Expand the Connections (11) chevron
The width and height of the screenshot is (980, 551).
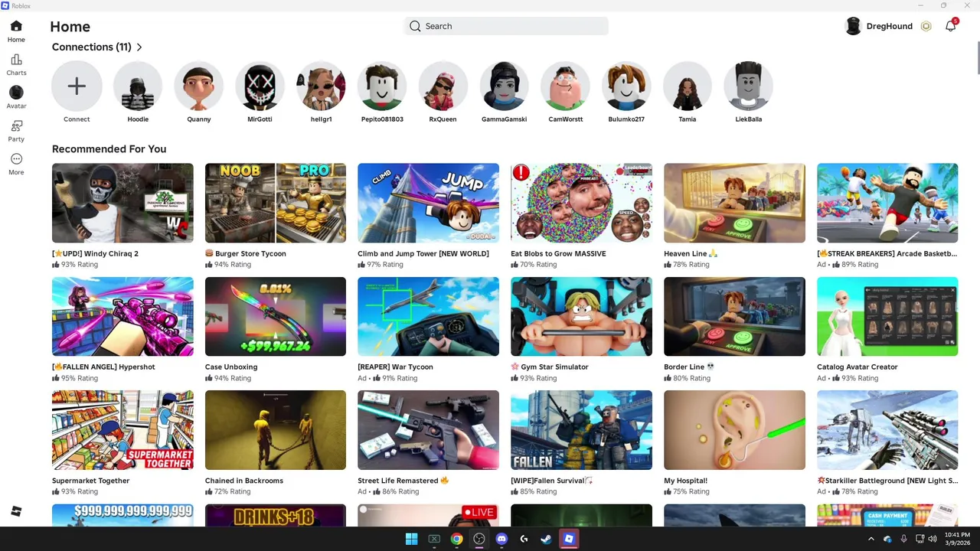[x=139, y=47]
